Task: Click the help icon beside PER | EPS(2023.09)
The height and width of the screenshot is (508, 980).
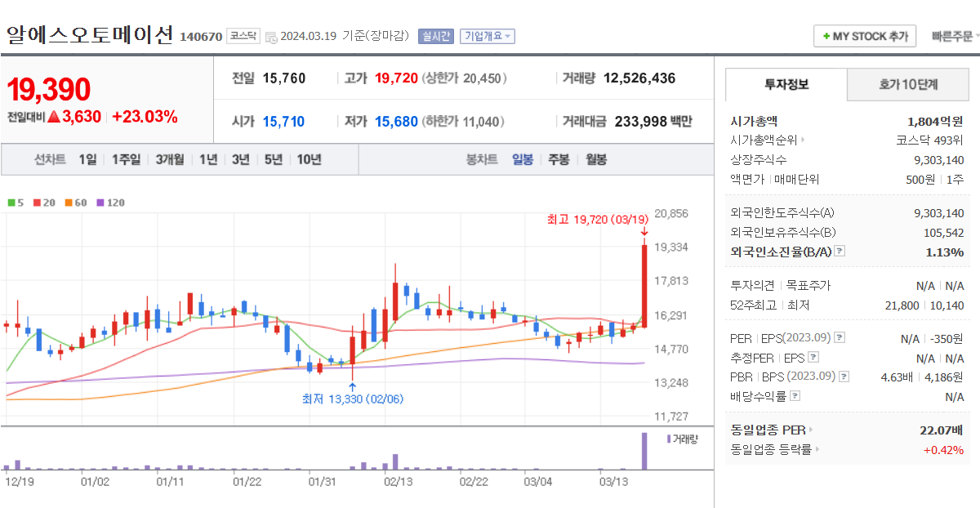Action: [x=840, y=338]
